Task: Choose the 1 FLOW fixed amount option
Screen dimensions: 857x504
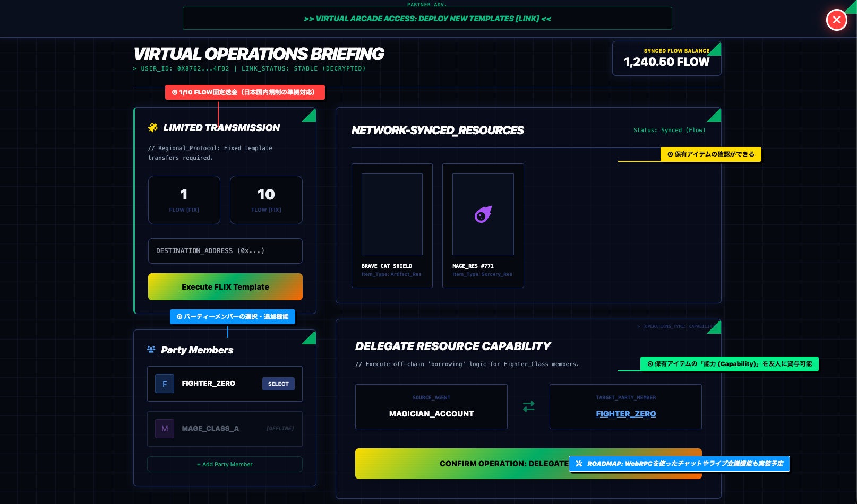Action: tap(184, 200)
